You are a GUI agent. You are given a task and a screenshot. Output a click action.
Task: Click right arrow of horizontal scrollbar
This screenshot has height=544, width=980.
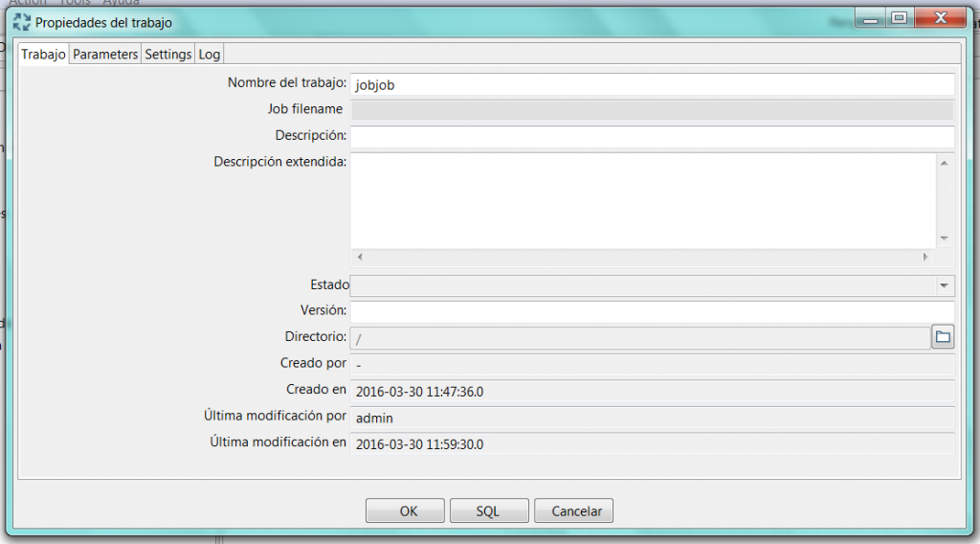click(925, 257)
